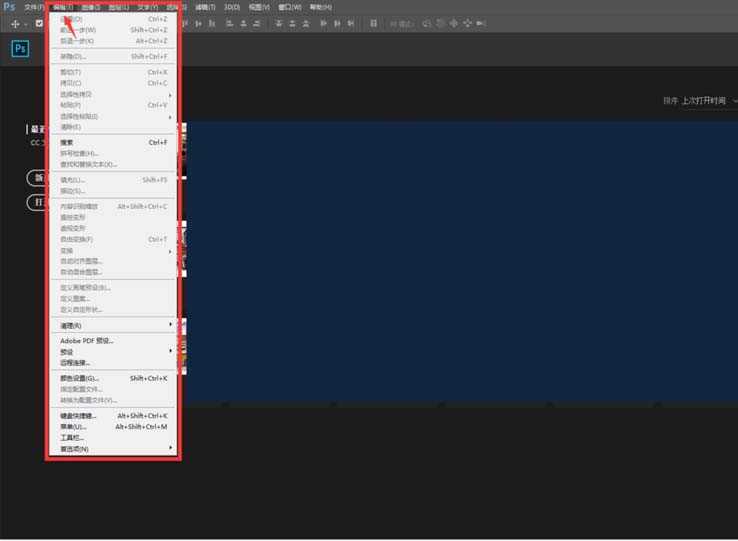Open the 窗口(W) menu
738x541 pixels.
click(x=290, y=7)
